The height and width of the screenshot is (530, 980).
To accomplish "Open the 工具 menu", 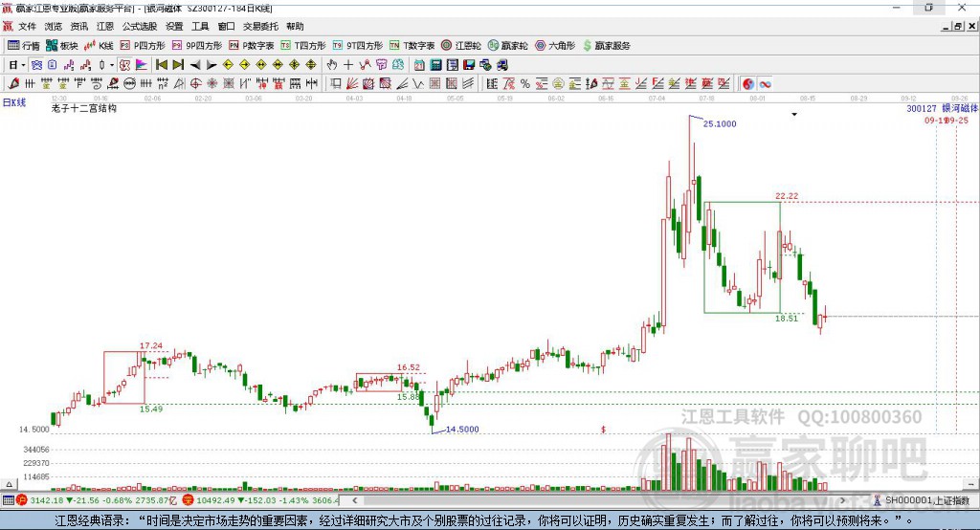I will tap(200, 26).
